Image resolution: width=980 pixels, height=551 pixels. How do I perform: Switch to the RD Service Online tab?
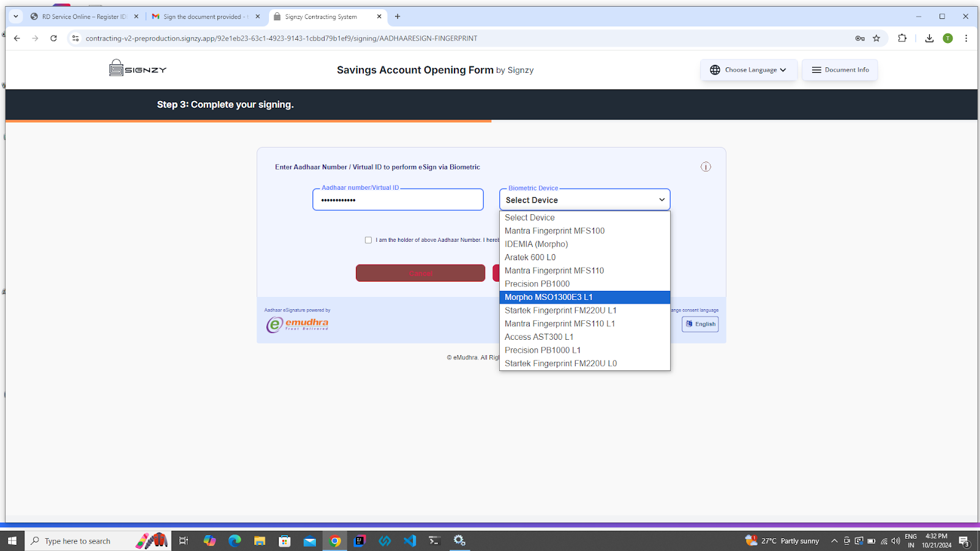(x=84, y=17)
